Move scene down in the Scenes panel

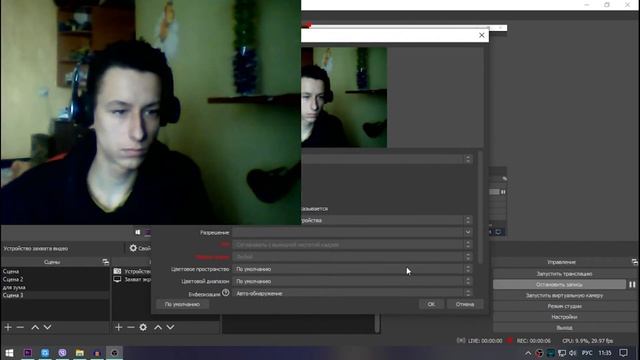pos(47,327)
